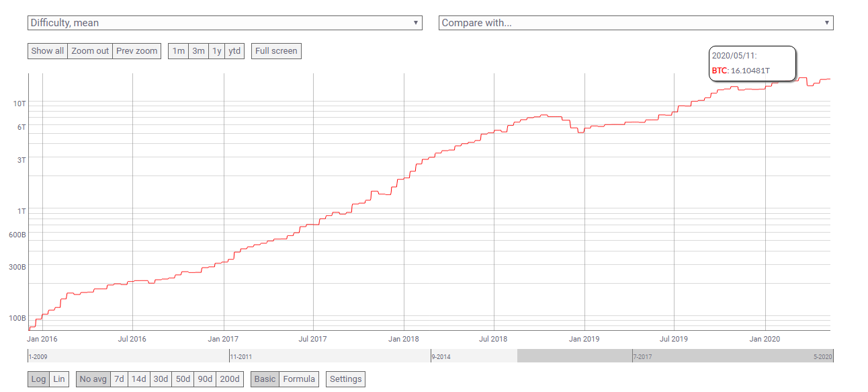Image resolution: width=868 pixels, height=392 pixels.
Task: Switch to the Basic mode tab
Action: [265, 379]
